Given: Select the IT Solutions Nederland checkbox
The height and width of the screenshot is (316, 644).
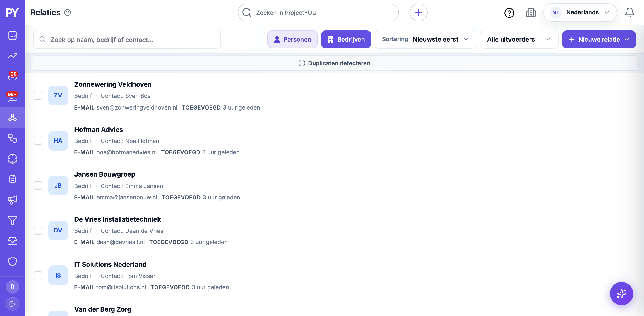Looking at the screenshot, I should [x=38, y=275].
